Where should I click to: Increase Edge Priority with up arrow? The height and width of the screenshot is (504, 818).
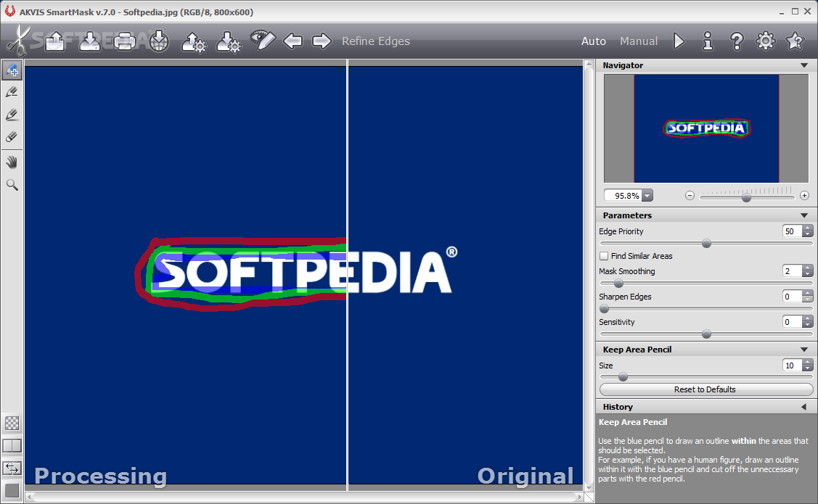coord(808,228)
